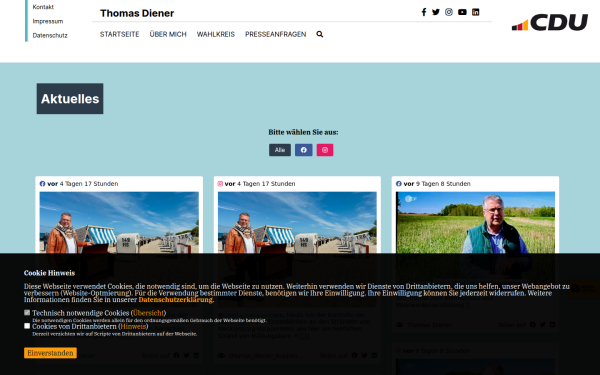The height and width of the screenshot is (375, 600).
Task: Open the Twitter profile icon in header
Action: [436, 12]
